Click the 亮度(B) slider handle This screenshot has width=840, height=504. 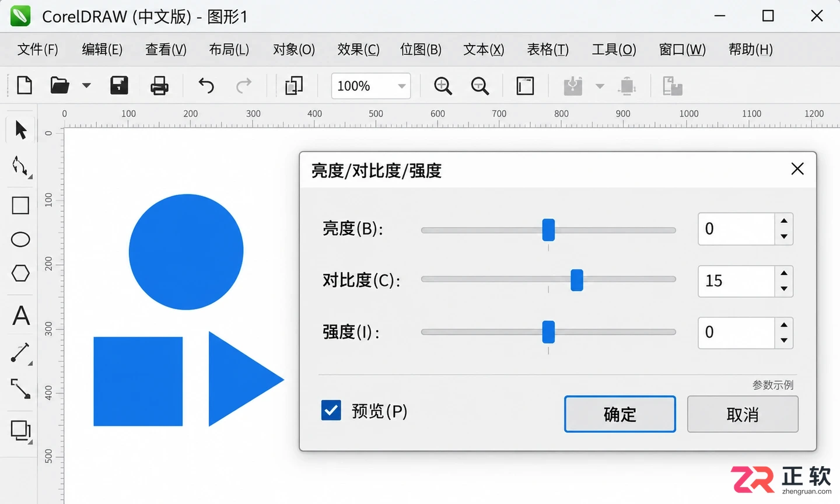(548, 230)
